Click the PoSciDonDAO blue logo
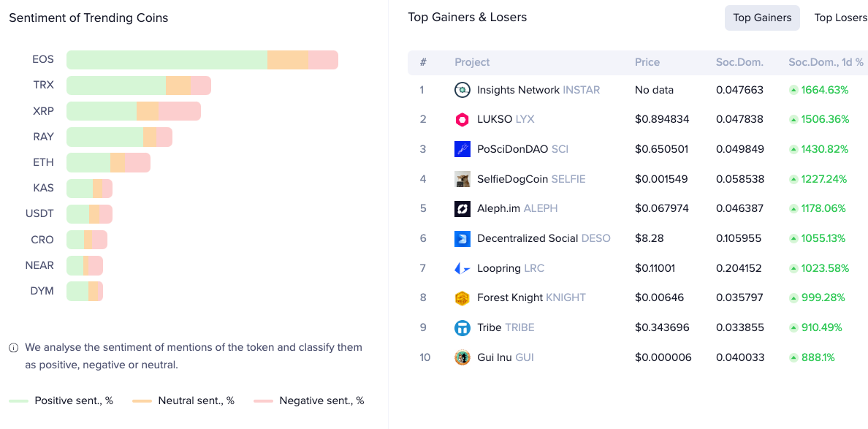 462,149
